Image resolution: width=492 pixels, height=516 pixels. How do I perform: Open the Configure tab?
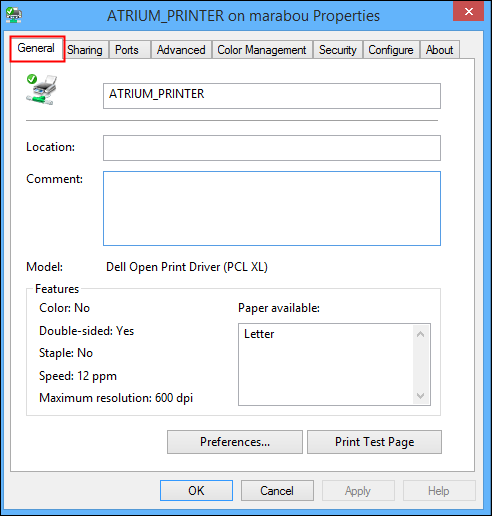[x=391, y=50]
